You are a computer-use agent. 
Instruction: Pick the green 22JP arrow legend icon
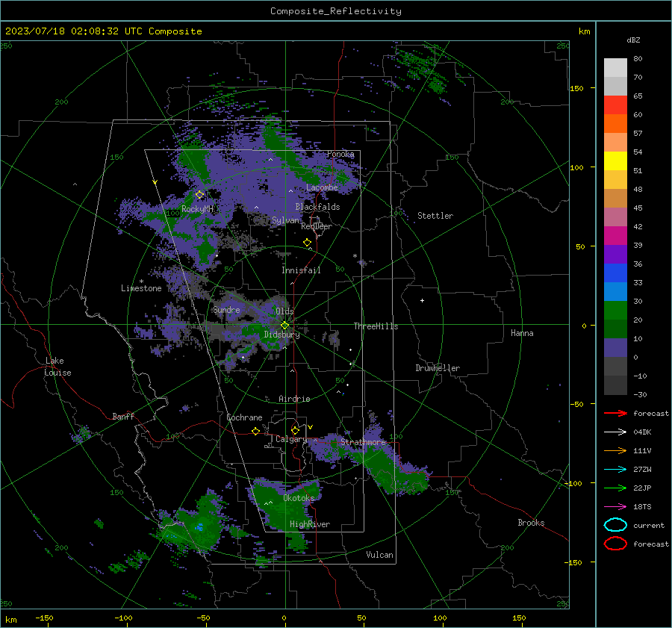[615, 488]
